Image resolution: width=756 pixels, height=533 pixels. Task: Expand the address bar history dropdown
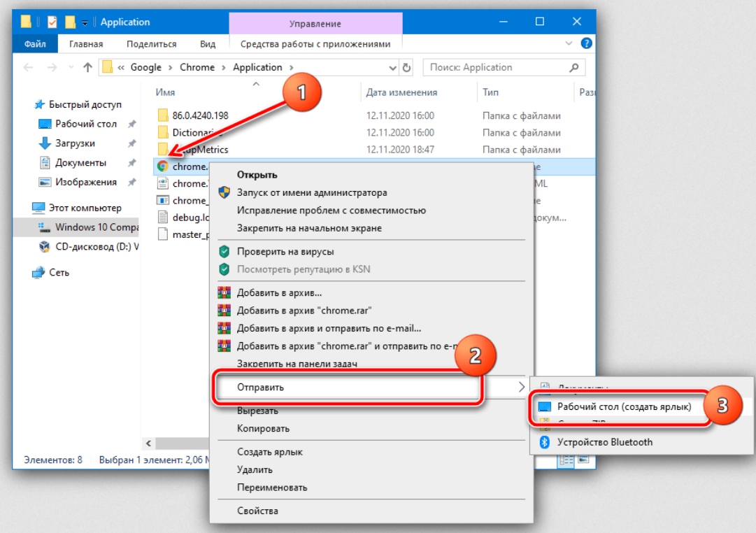pyautogui.click(x=392, y=68)
